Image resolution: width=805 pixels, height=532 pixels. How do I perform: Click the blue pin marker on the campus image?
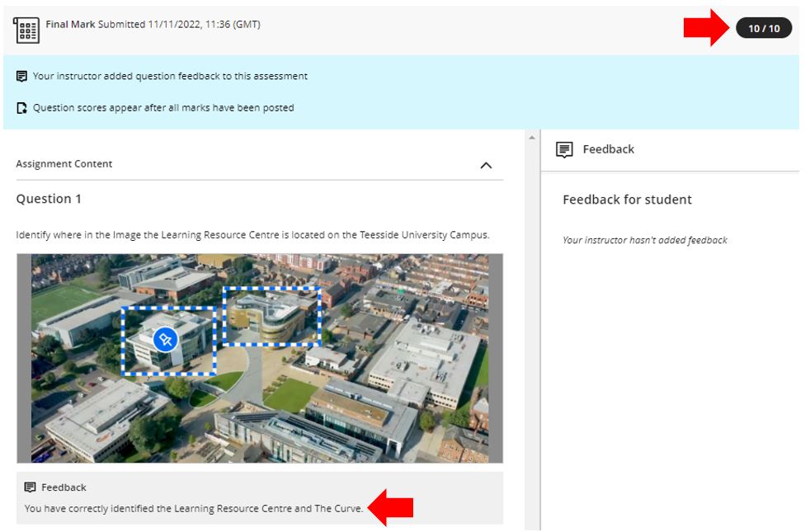165,340
